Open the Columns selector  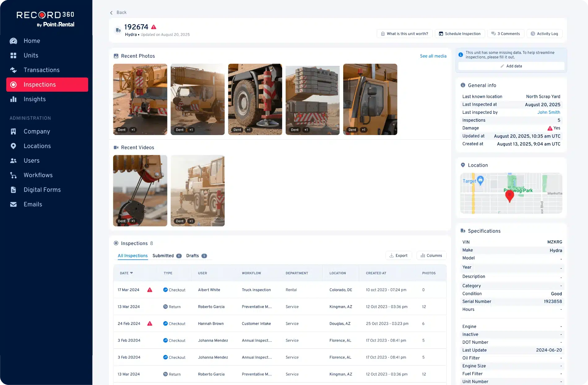431,256
